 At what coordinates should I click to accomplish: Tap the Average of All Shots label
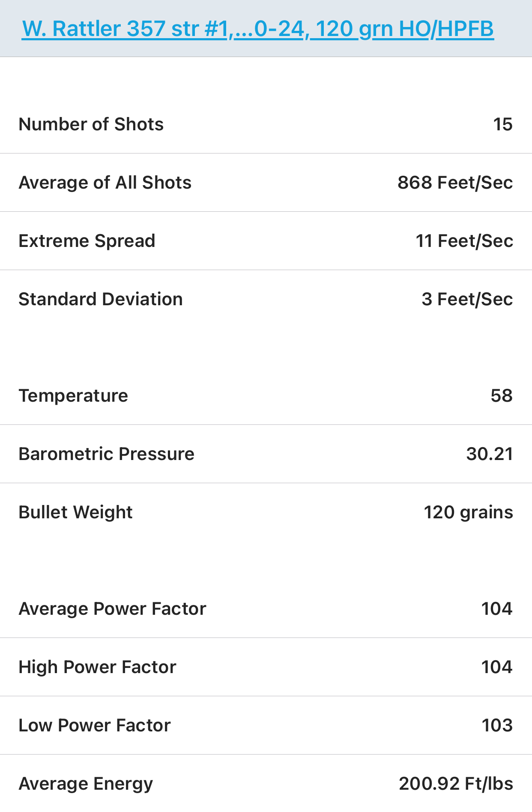(105, 183)
